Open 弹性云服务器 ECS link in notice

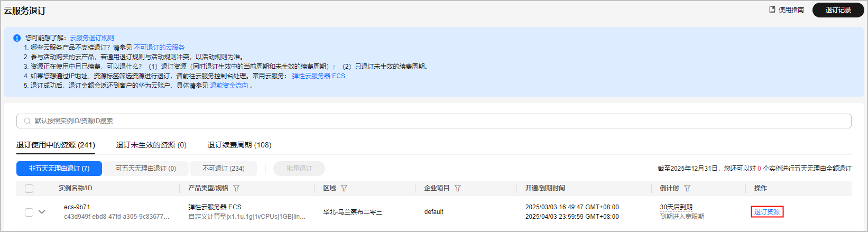tap(318, 76)
